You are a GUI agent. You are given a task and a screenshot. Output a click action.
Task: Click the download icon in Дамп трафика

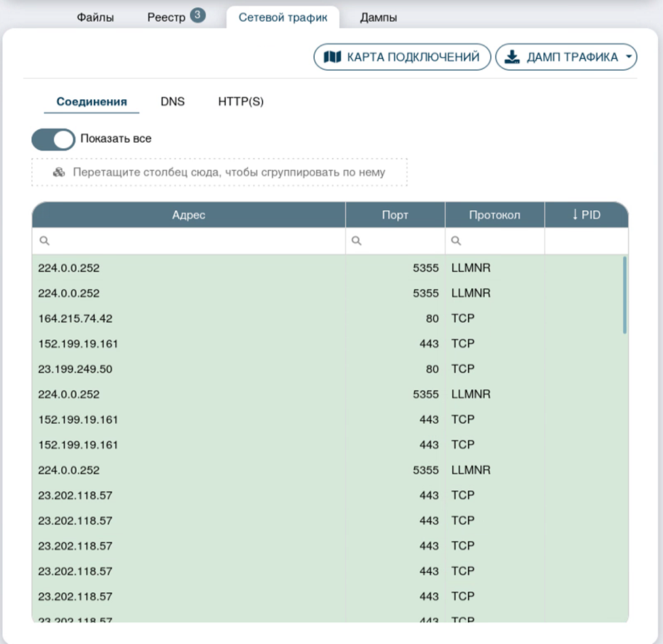coord(512,57)
